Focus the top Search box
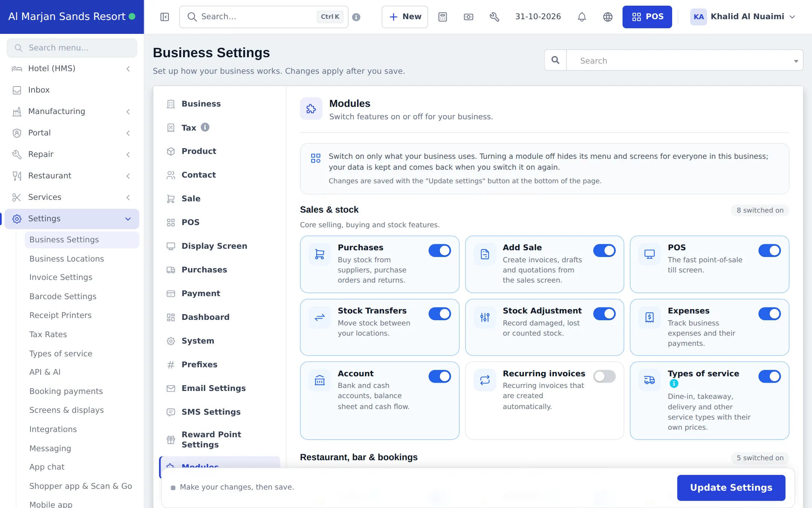Image resolution: width=812 pixels, height=508 pixels. pos(264,17)
